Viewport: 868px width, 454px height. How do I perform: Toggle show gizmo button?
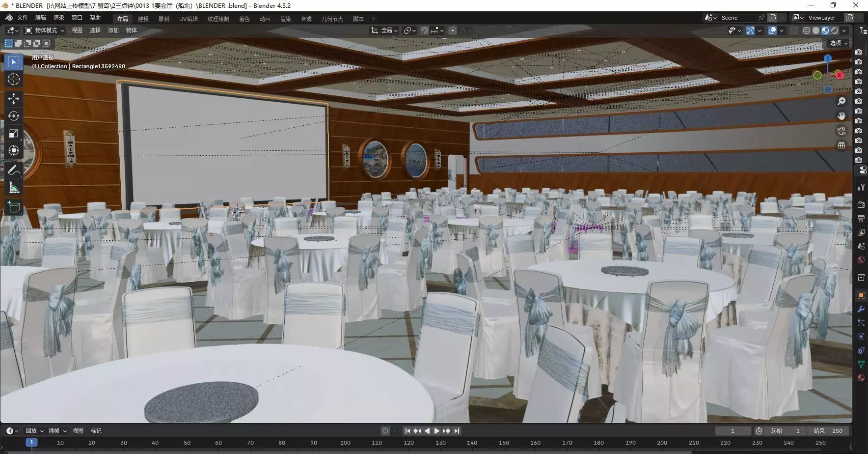click(x=750, y=30)
